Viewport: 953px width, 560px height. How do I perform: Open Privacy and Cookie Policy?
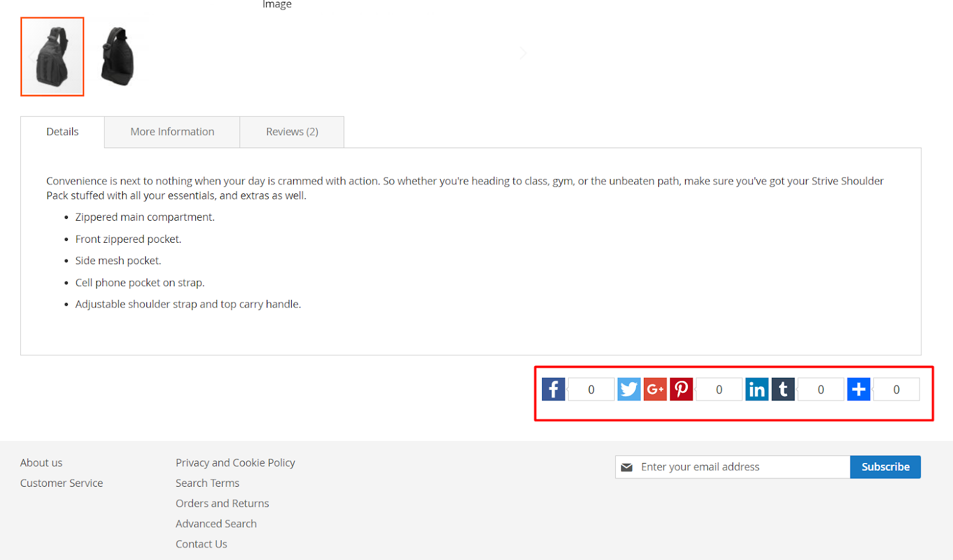235,463
